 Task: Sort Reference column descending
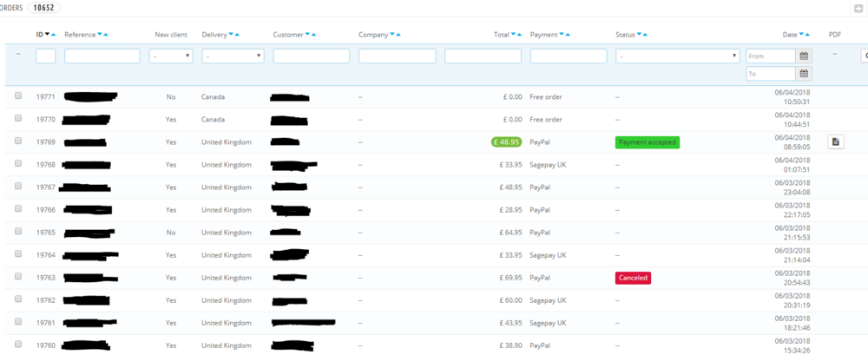(x=100, y=35)
